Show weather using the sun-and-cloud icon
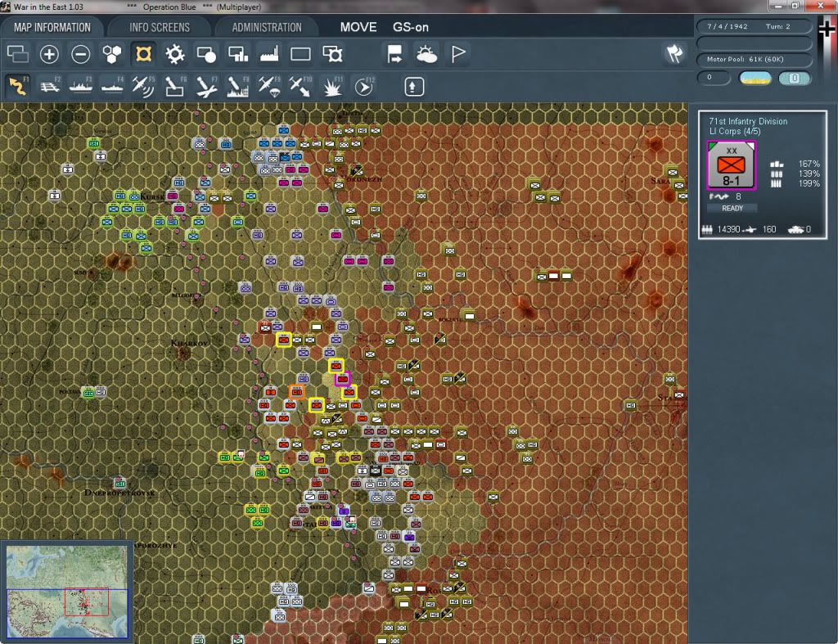The width and height of the screenshot is (838, 644). (x=426, y=54)
